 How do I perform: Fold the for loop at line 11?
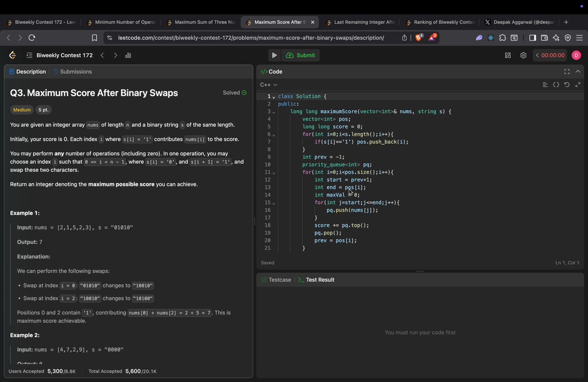click(x=274, y=173)
